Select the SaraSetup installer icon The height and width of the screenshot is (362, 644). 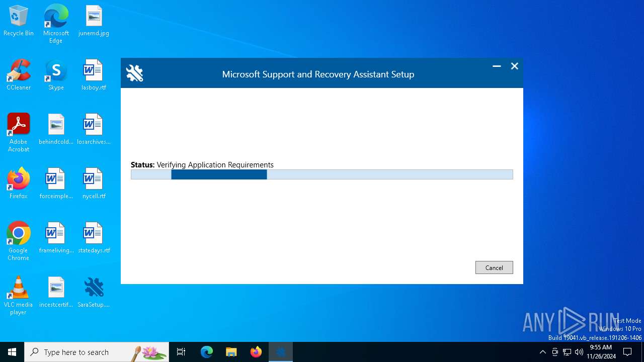click(x=94, y=292)
